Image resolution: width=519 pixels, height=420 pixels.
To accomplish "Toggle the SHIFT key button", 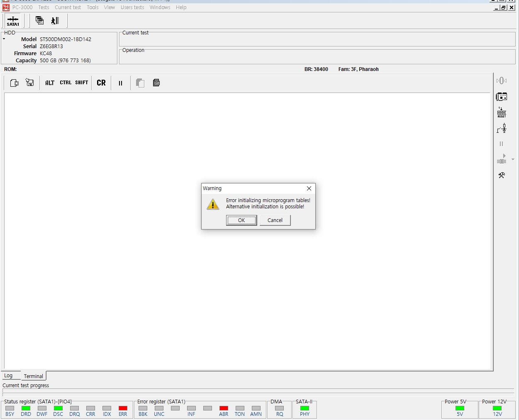I will (82, 83).
